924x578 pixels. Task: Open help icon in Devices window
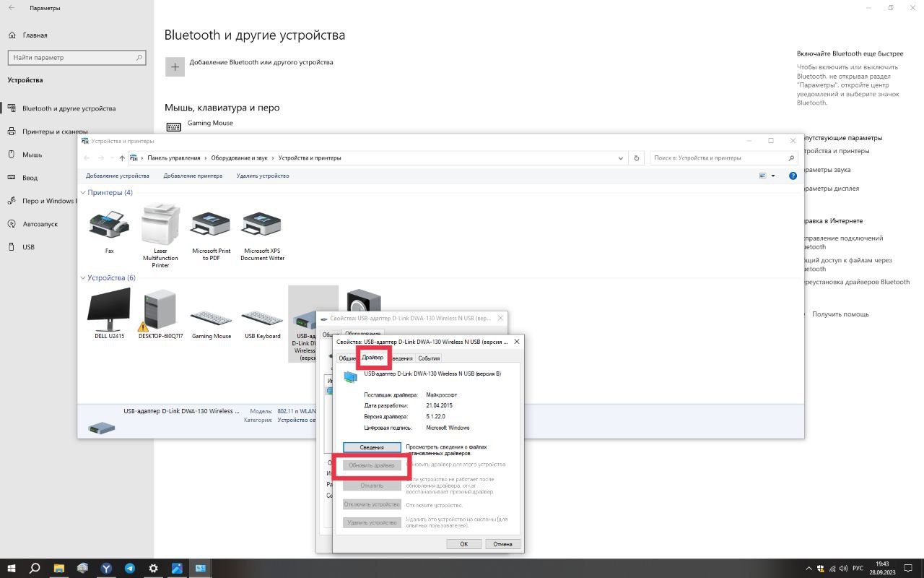(x=793, y=176)
